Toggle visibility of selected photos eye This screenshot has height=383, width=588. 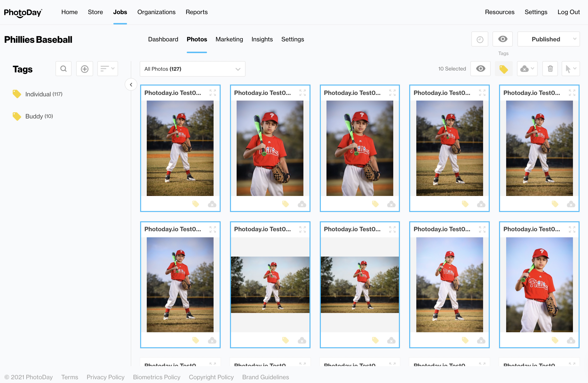click(x=480, y=69)
